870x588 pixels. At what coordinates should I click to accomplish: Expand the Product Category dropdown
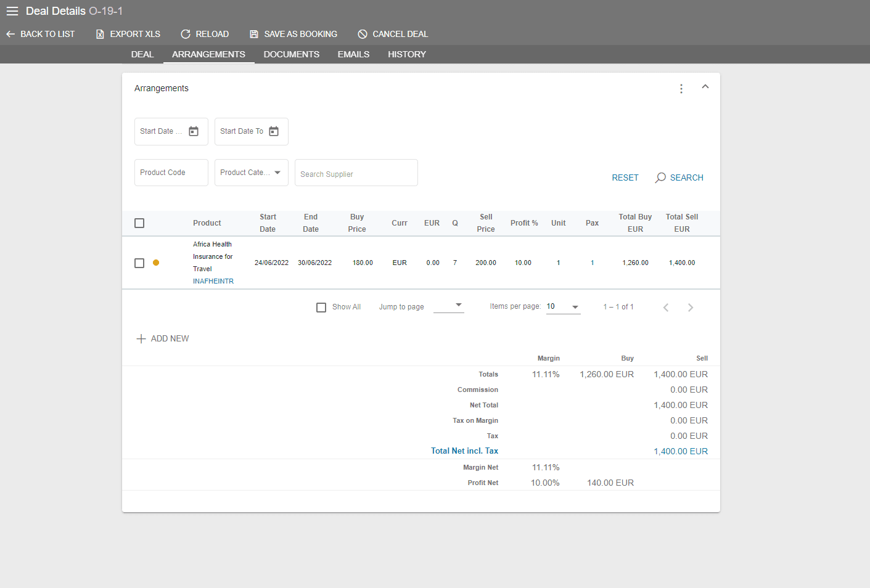click(x=252, y=173)
